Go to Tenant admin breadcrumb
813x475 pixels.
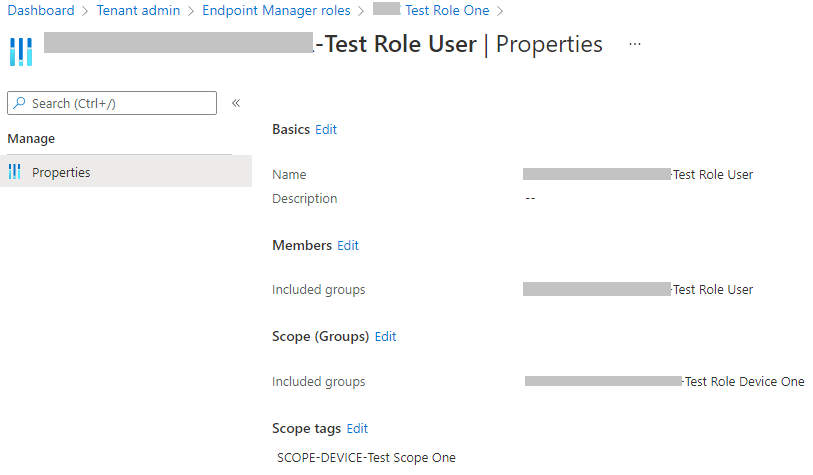138,10
